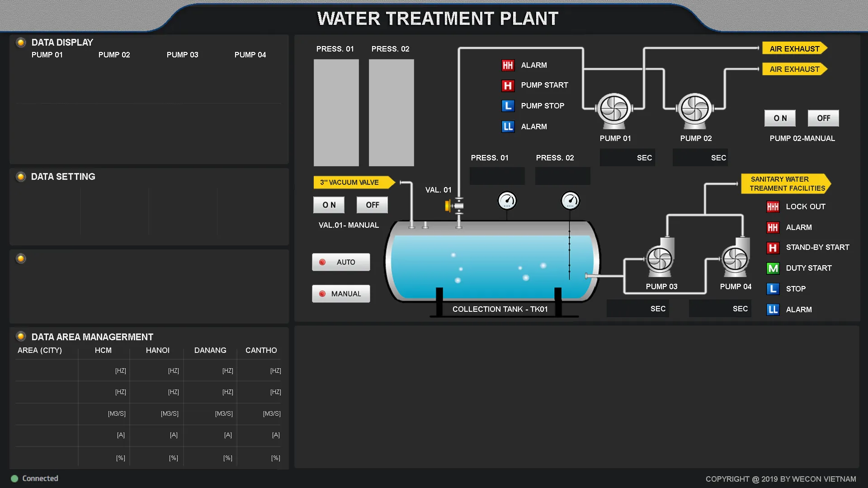
Task: Click the CANTHO column header
Action: tap(261, 350)
